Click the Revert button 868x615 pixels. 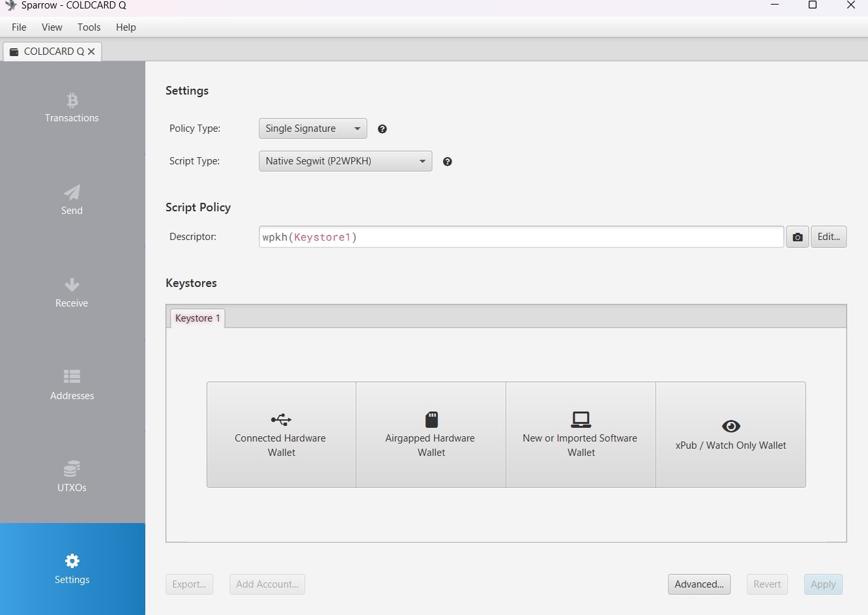click(767, 584)
